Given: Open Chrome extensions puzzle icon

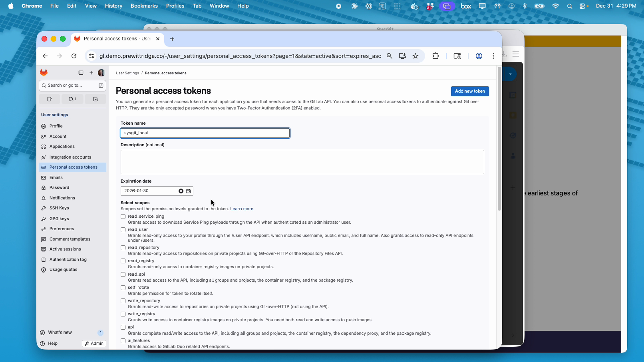Looking at the screenshot, I should tap(435, 56).
